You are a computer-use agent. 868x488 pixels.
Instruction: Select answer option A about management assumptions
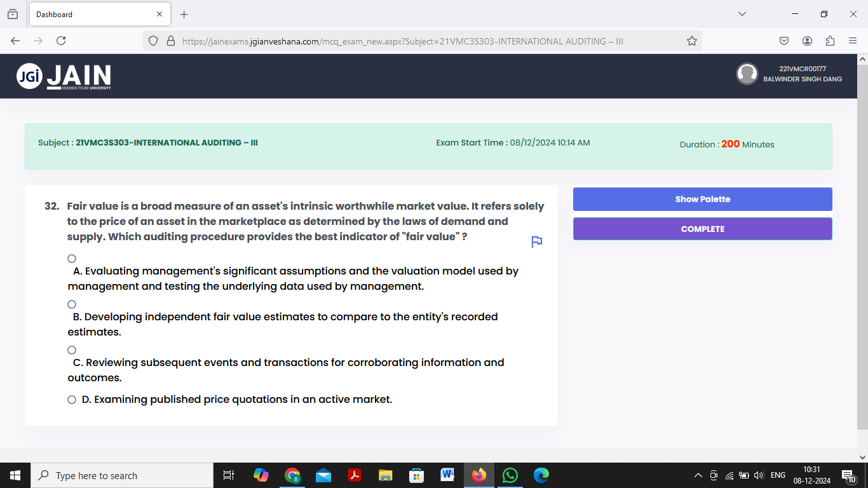tap(71, 258)
